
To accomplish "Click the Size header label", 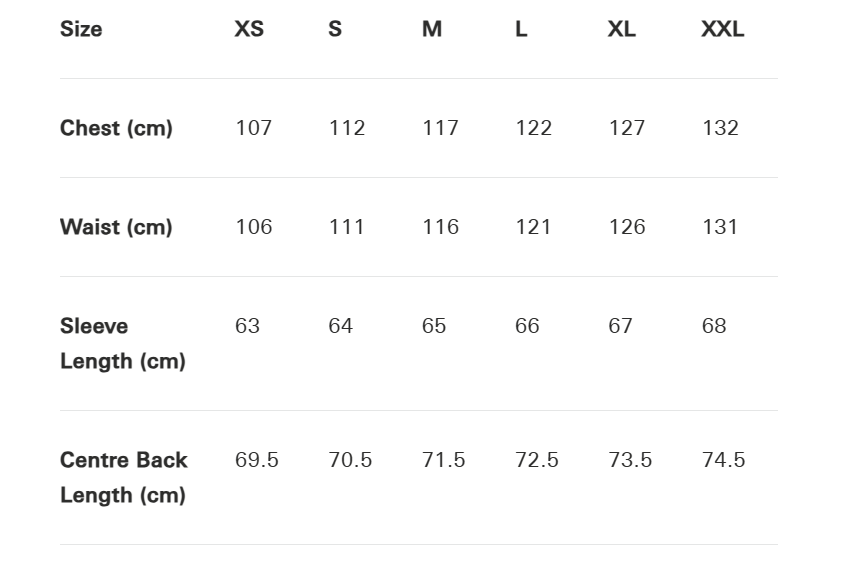I will 81,29.
